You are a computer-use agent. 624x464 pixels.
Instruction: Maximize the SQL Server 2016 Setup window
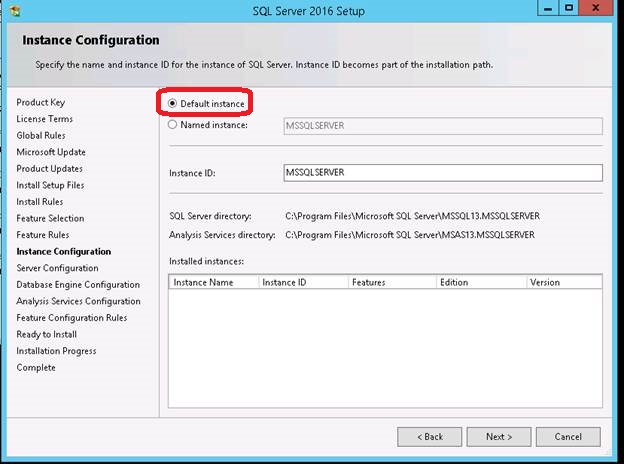pos(569,8)
